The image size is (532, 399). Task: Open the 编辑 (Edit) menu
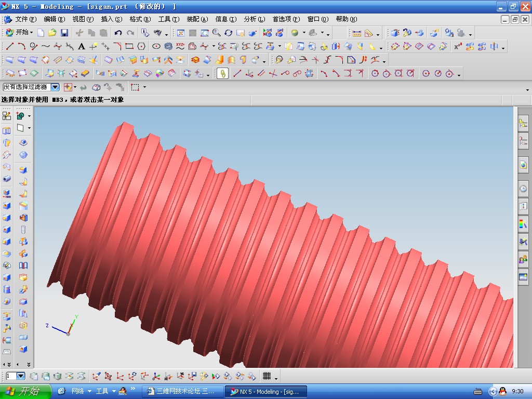pos(54,19)
